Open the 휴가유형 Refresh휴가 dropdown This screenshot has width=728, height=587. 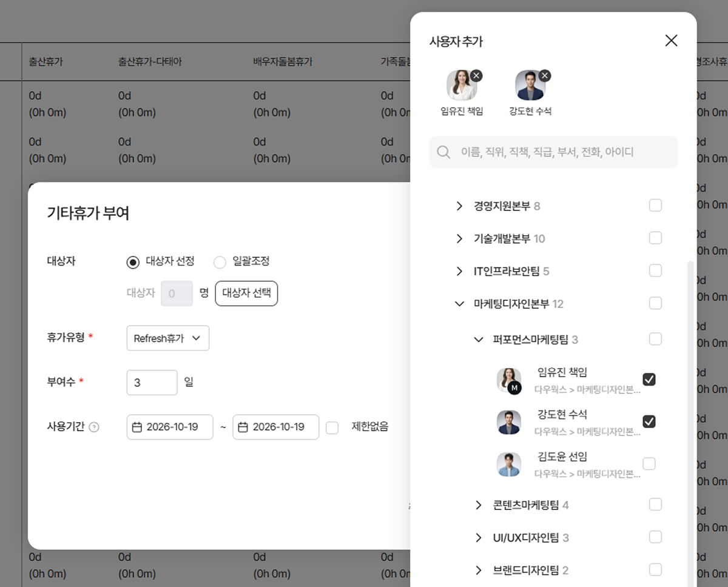(x=168, y=338)
